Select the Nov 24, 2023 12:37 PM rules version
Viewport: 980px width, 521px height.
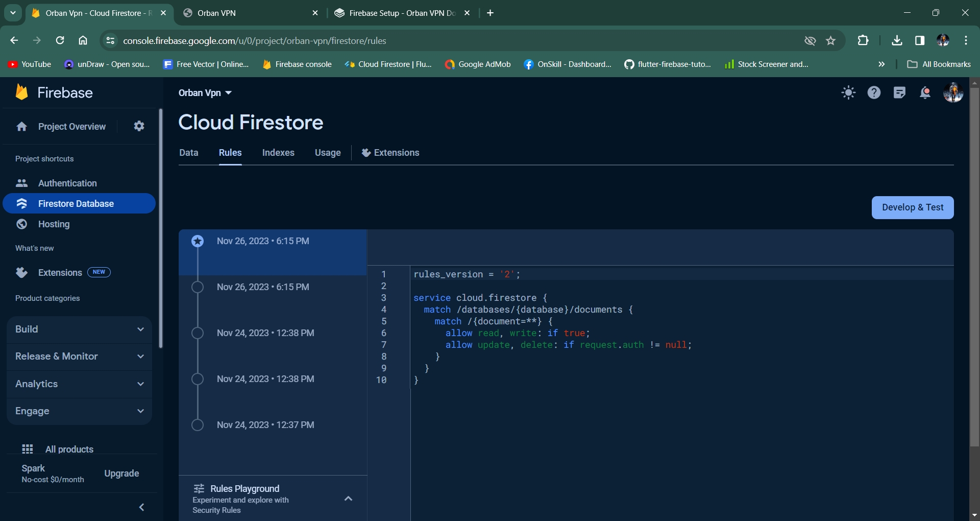pos(265,425)
